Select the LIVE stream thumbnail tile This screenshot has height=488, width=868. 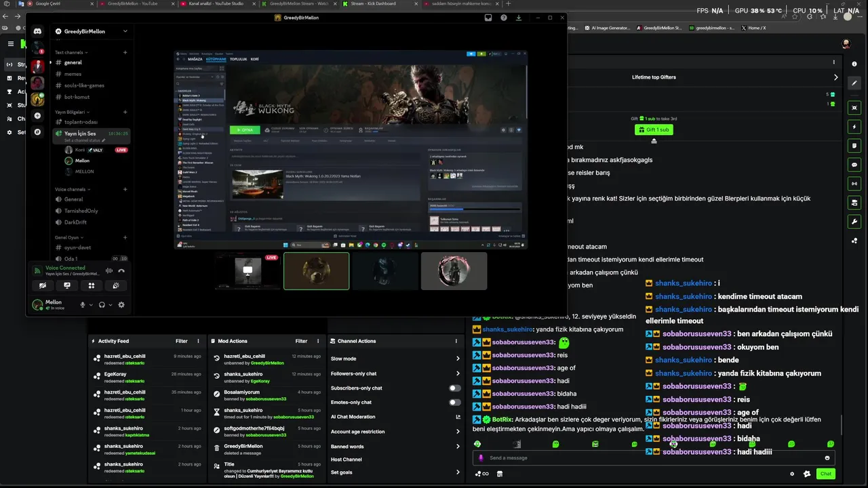[248, 271]
